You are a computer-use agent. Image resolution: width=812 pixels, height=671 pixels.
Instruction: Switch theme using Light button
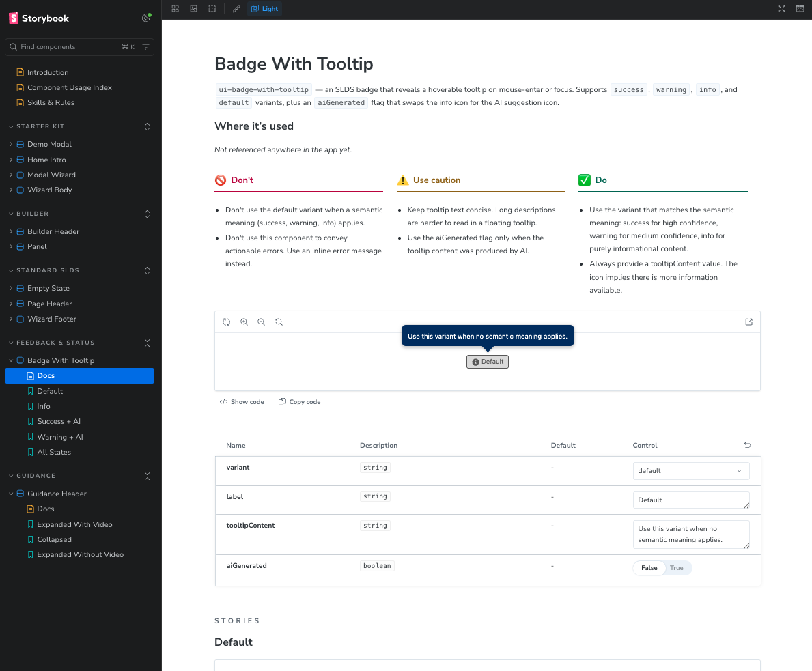(264, 9)
